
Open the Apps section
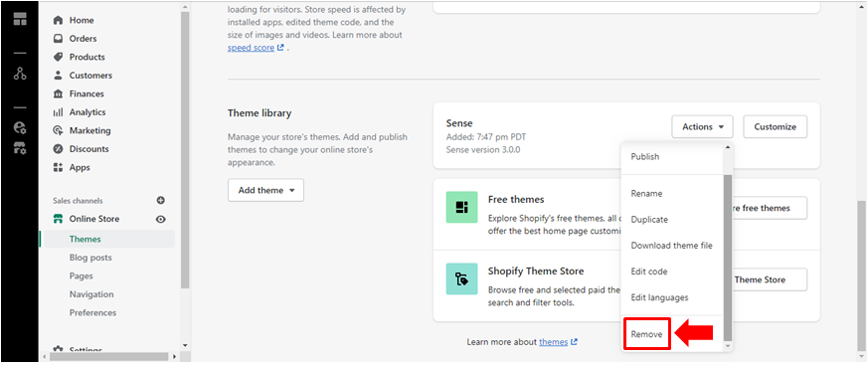point(80,167)
